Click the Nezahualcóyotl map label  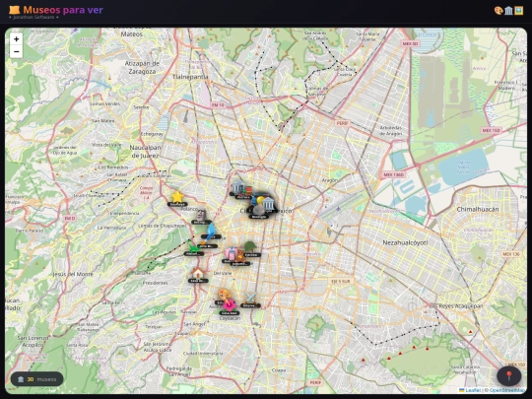[x=405, y=243]
